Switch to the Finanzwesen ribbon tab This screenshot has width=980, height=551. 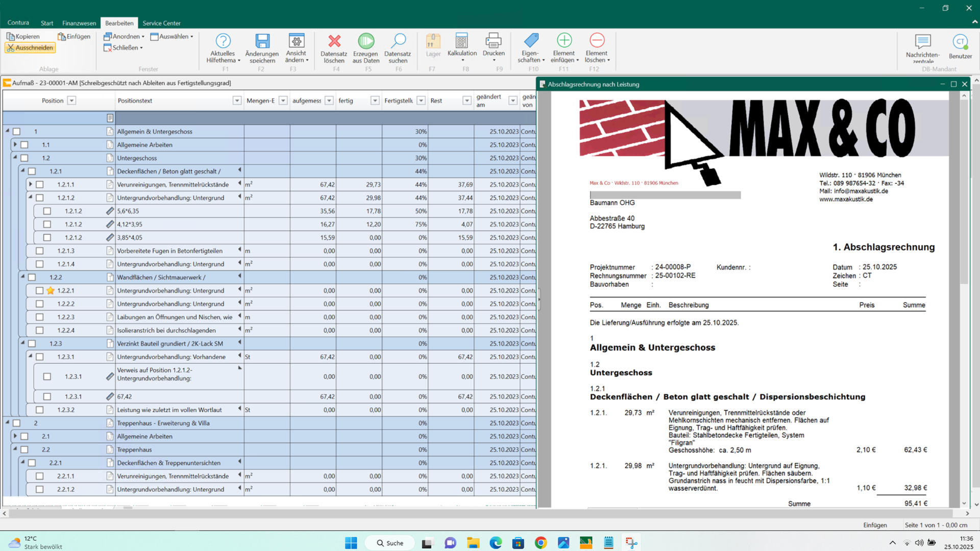click(79, 23)
